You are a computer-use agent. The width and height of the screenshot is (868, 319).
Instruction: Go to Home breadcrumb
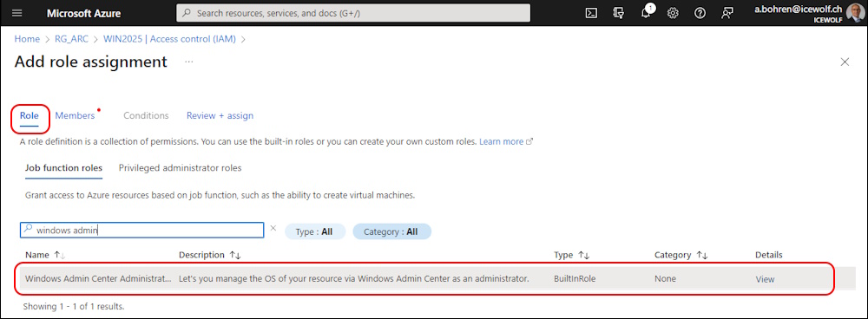point(27,39)
